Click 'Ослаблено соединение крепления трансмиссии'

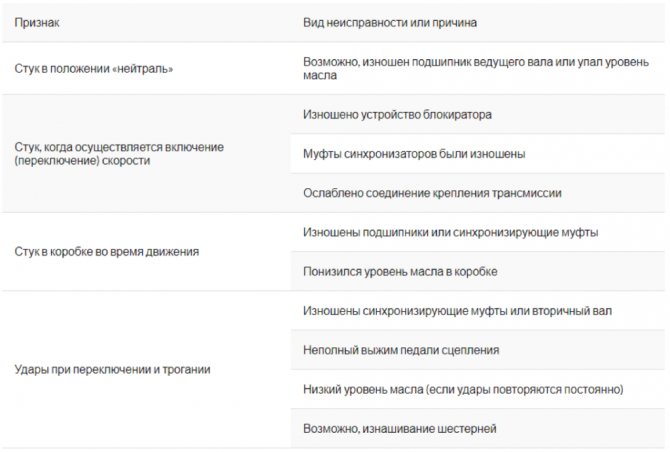(432, 193)
